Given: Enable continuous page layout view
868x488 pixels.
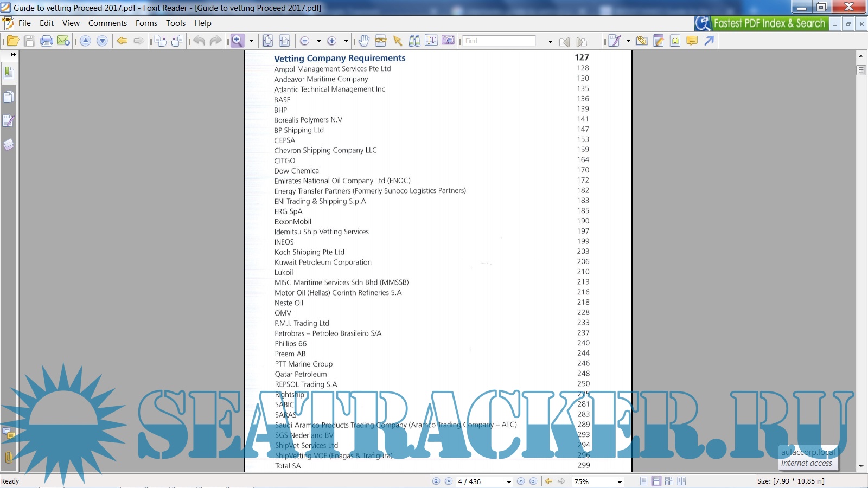Looking at the screenshot, I should [656, 481].
